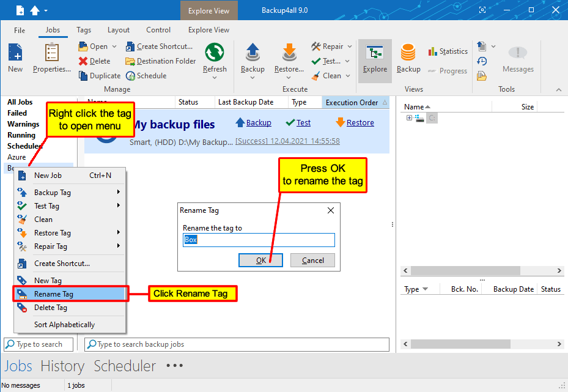Collapse the ribbon with the chevron
The image size is (568, 392).
pyautogui.click(x=559, y=89)
